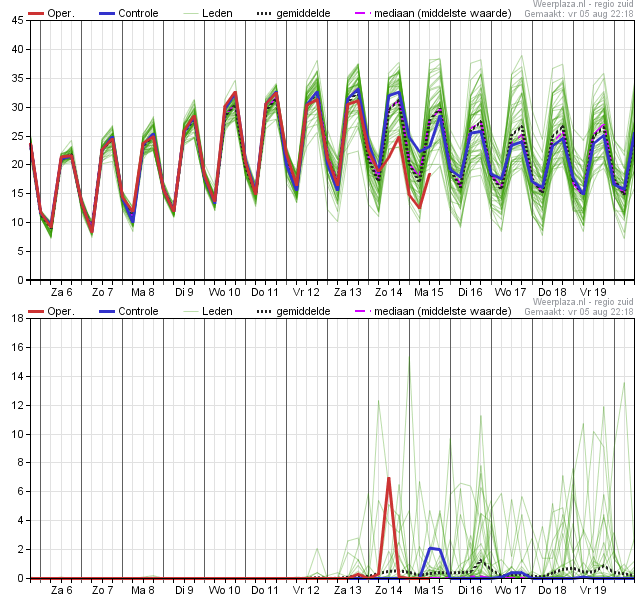Select 'Do 18' on the precipitation chart axis
The image size is (635, 598).
(x=552, y=590)
